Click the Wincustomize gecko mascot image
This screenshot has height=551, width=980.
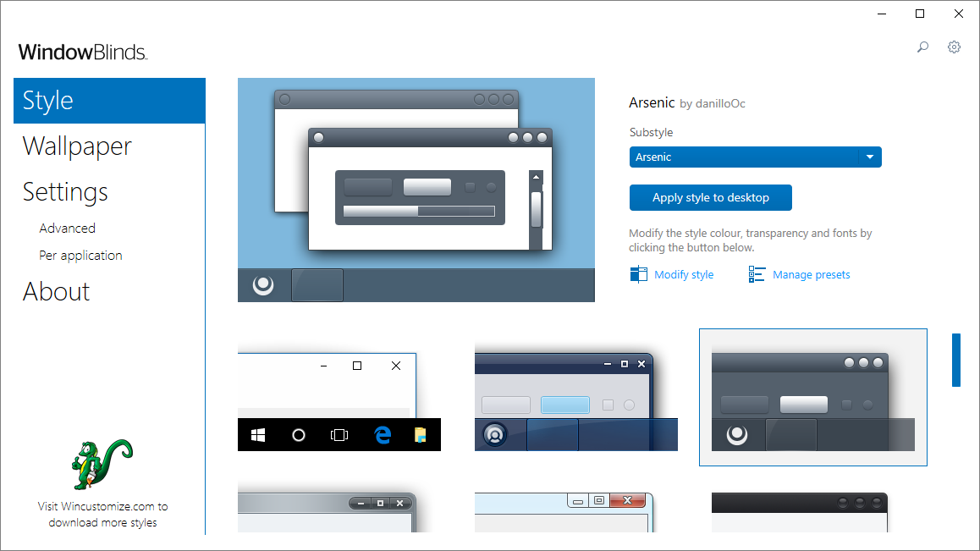click(102, 466)
